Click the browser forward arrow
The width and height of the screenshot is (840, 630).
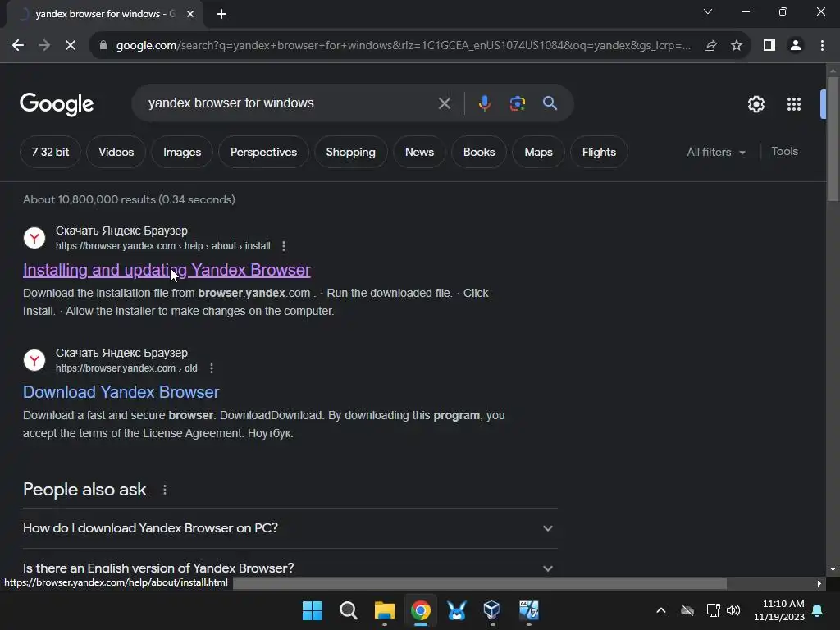[44, 46]
